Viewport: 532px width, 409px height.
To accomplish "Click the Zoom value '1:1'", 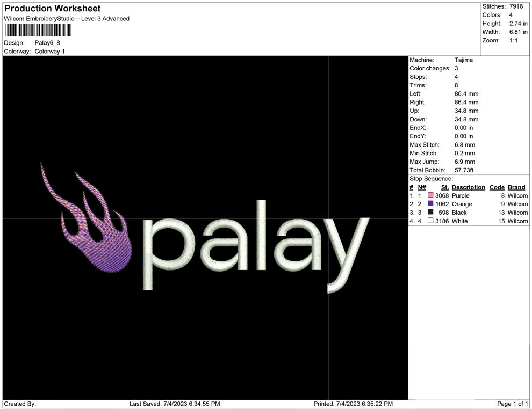I will (513, 40).
